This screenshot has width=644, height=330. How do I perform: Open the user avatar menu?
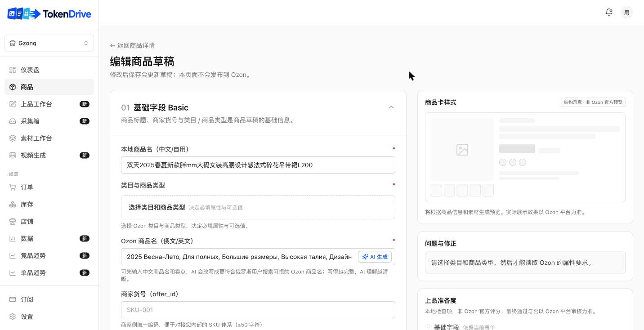627,12
